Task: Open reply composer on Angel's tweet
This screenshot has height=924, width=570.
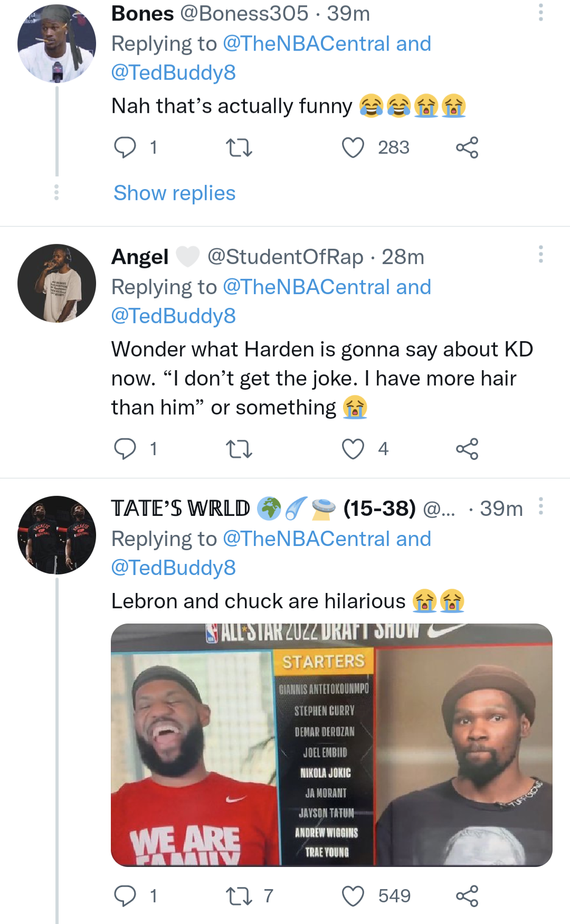Action: click(x=126, y=449)
